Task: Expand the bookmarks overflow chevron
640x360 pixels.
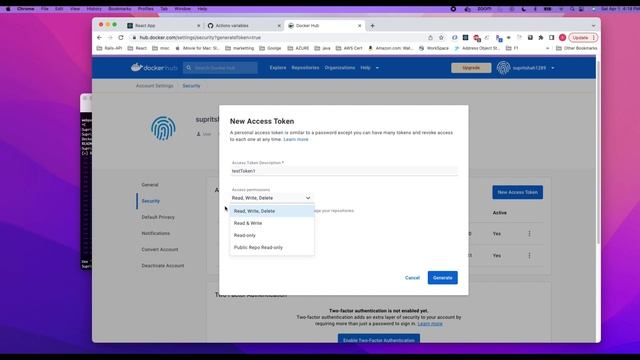Action: [547, 48]
